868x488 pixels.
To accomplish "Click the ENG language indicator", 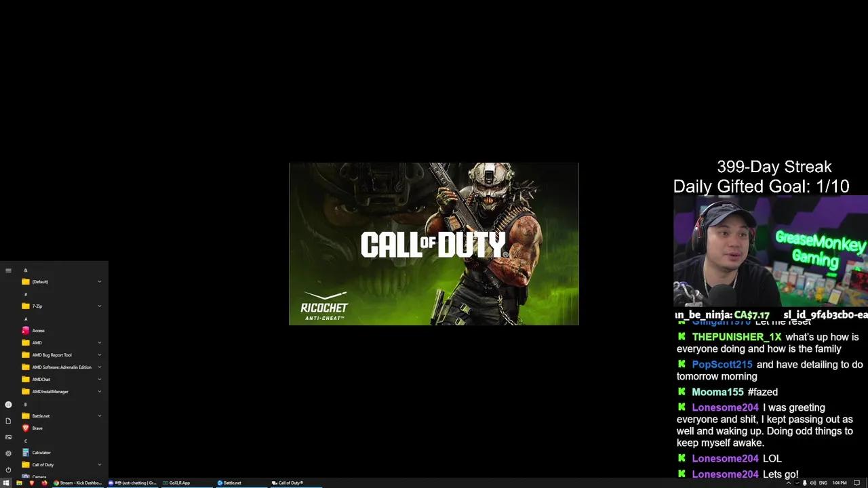I will click(x=823, y=483).
